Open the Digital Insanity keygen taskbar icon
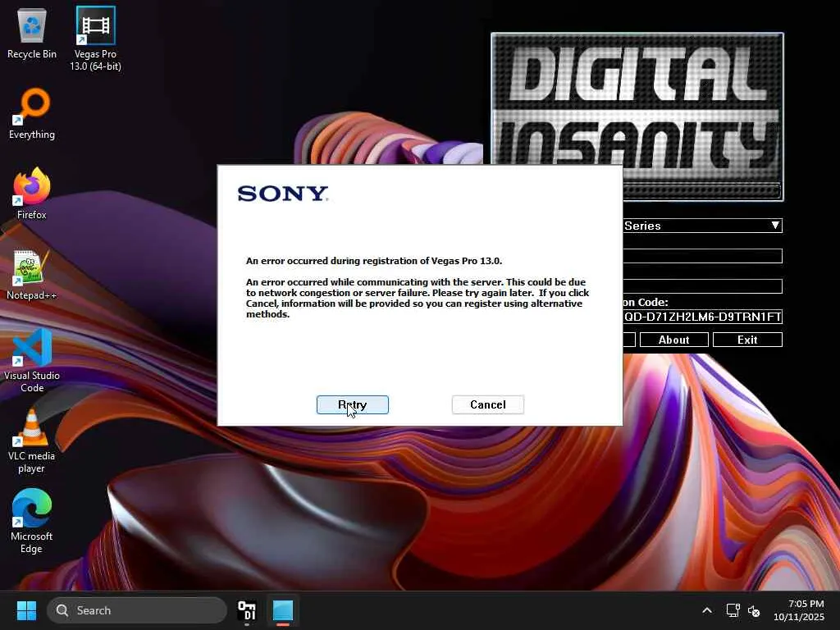This screenshot has height=630, width=840. tap(247, 610)
